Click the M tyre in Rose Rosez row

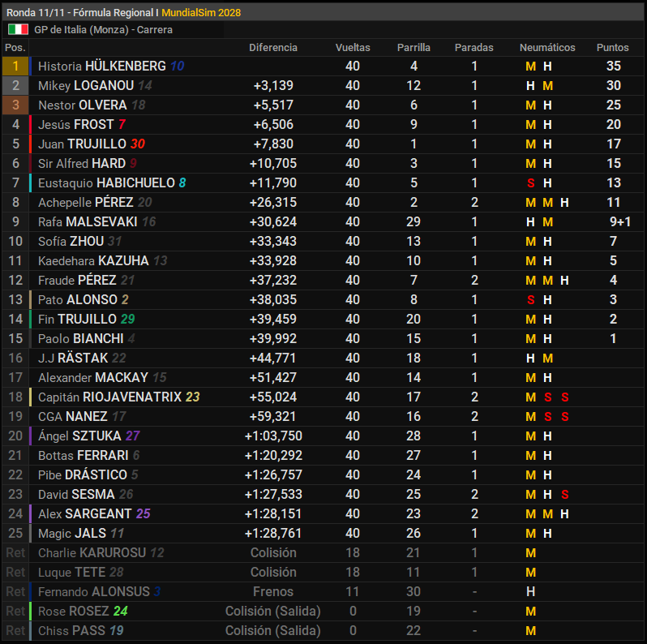coord(530,611)
